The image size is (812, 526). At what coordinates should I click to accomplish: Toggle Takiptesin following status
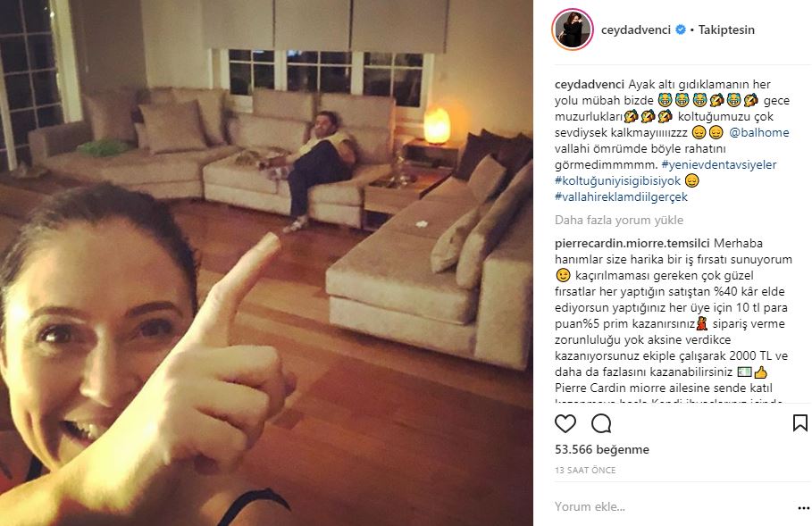pos(726,30)
